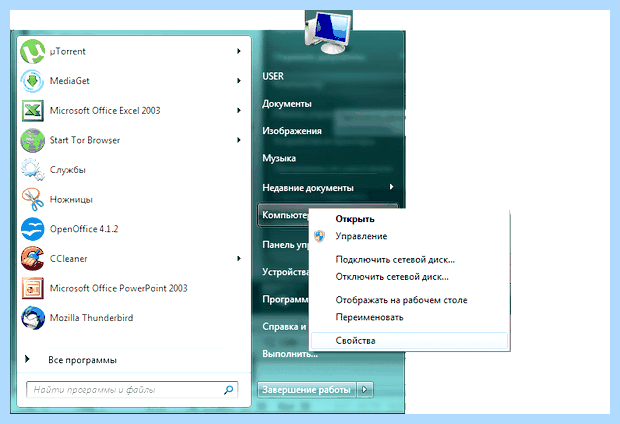Image resolution: width=620 pixels, height=424 pixels.
Task: Open the µTorrent icon in Start menu
Action: click(x=32, y=51)
